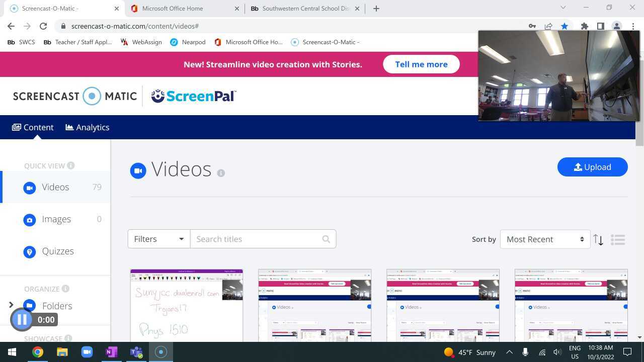Screen dimensions: 644x362
Task: Click the Tell me more button
Action: [421, 64]
